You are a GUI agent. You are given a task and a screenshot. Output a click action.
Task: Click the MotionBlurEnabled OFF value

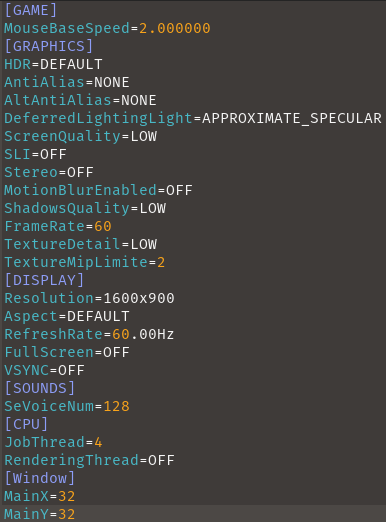pyautogui.click(x=179, y=190)
